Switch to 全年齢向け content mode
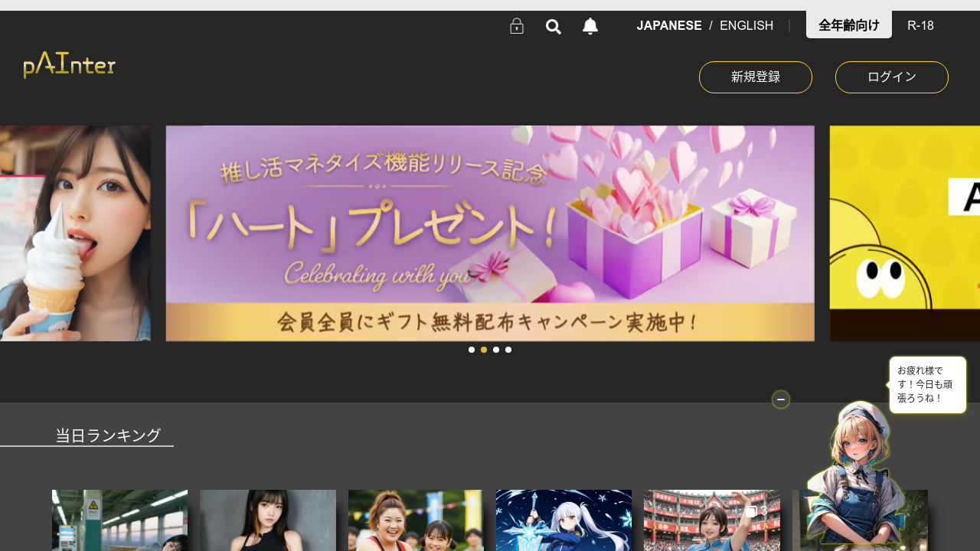The image size is (980, 551). 848,25
